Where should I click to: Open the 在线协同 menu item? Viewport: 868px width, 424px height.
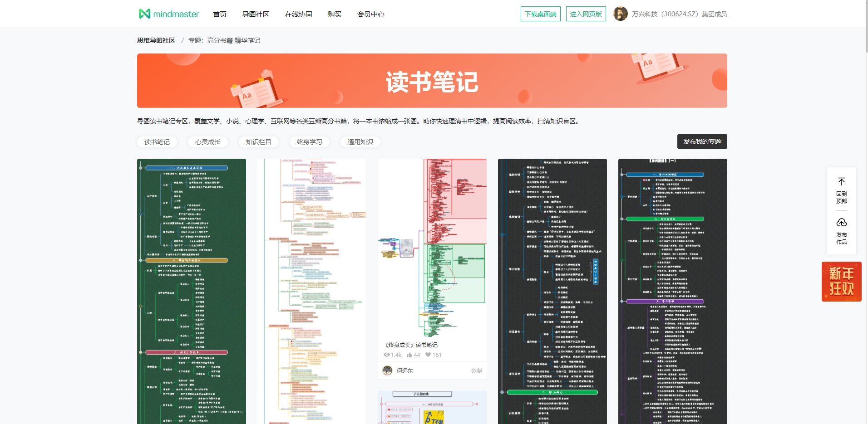tap(298, 14)
